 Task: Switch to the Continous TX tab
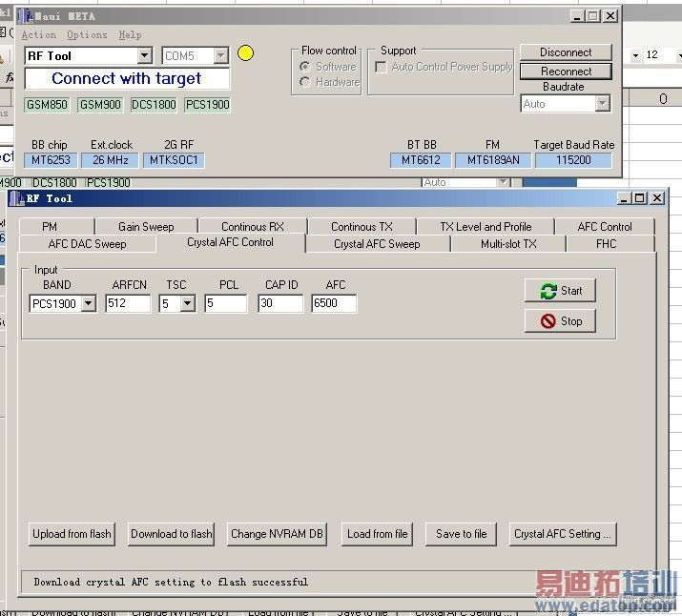coord(362,227)
